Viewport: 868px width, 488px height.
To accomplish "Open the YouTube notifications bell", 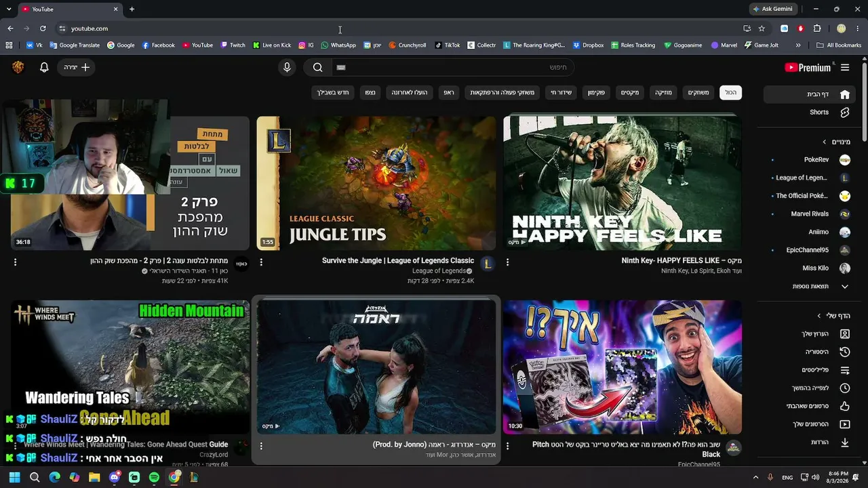I will click(44, 67).
